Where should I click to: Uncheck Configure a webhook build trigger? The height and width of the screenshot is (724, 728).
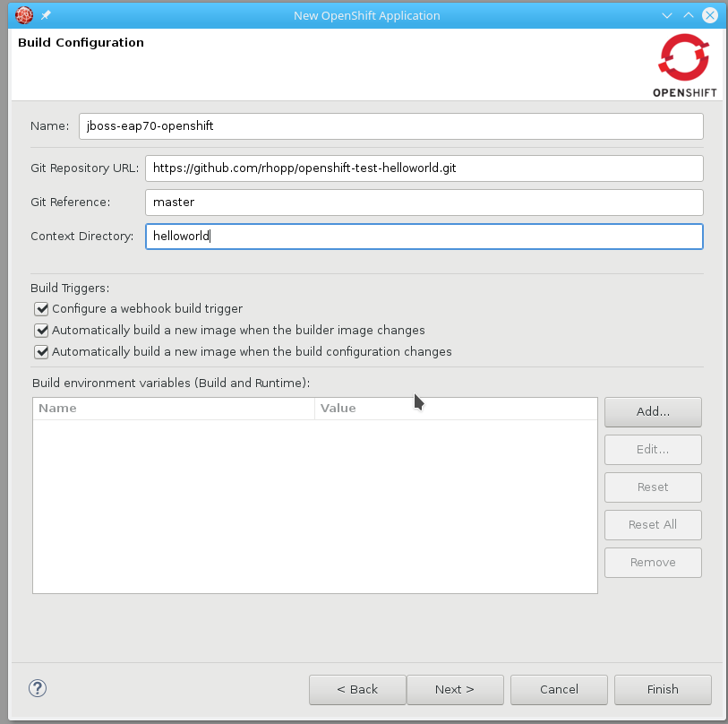[x=41, y=308]
